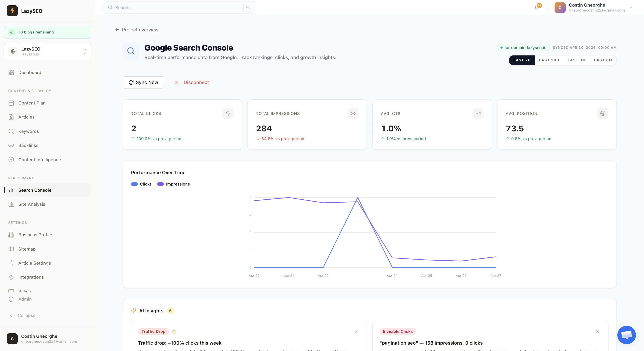Click the LazySEO lightning bolt logo
The height and width of the screenshot is (351, 644).
(x=12, y=11)
